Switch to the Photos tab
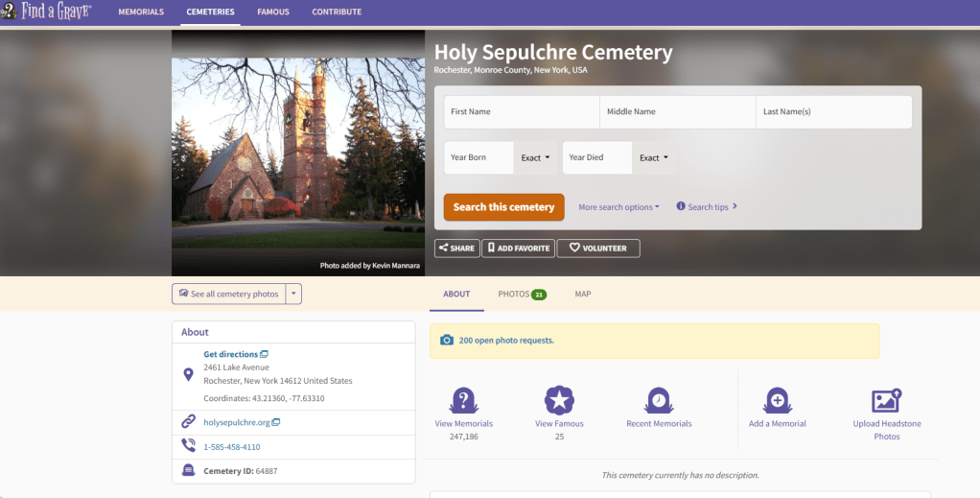 (522, 294)
